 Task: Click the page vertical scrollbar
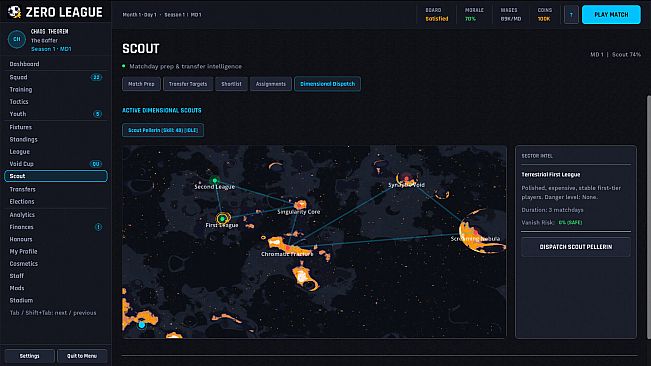click(x=649, y=216)
